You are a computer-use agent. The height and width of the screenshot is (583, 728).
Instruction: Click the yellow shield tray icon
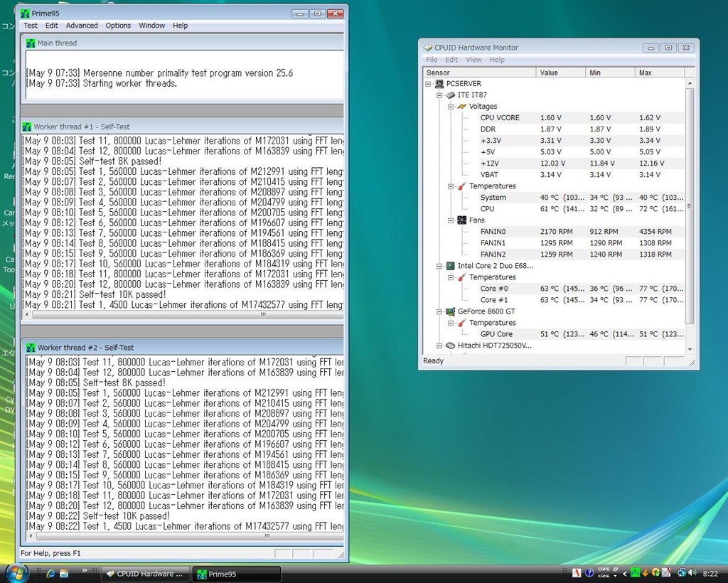point(655,573)
